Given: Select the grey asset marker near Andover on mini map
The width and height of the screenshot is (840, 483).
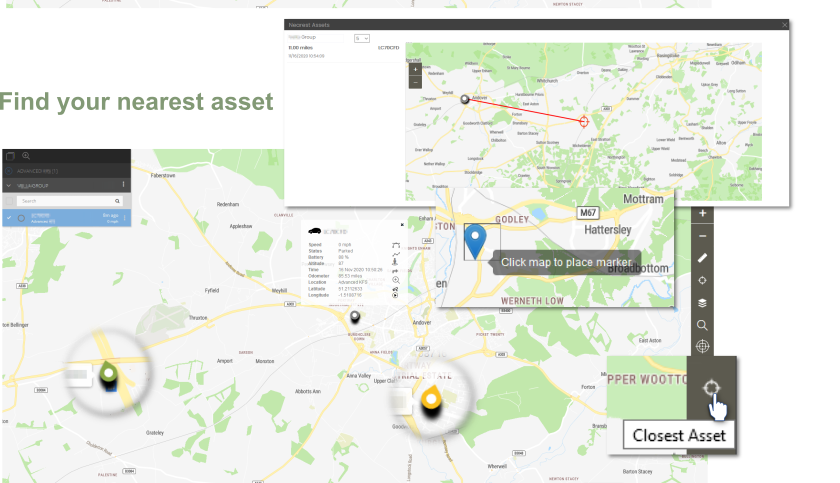Looking at the screenshot, I should coord(464,99).
